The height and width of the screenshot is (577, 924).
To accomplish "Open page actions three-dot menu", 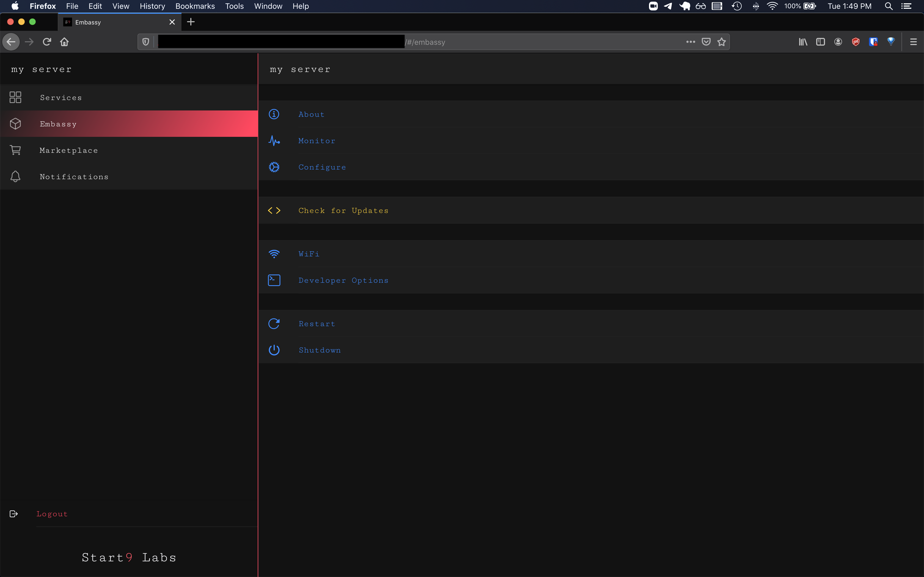I will pos(690,42).
